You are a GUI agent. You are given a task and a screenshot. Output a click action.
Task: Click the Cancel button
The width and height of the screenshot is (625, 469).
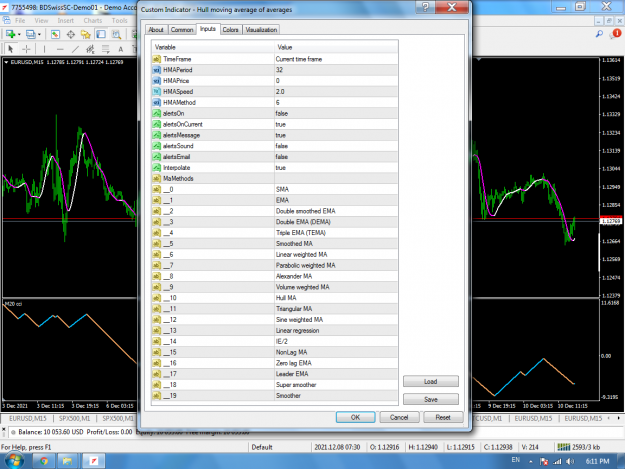pyautogui.click(x=399, y=417)
